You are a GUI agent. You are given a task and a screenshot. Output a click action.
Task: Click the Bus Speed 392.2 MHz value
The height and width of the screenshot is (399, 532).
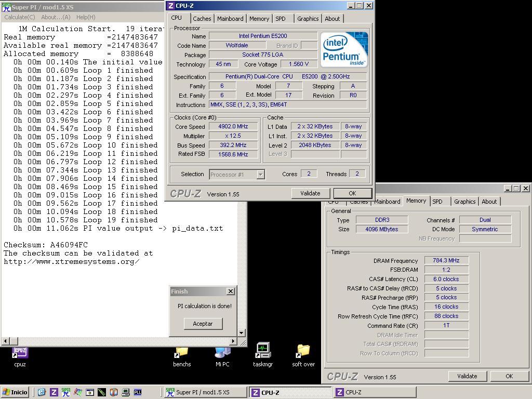(233, 145)
